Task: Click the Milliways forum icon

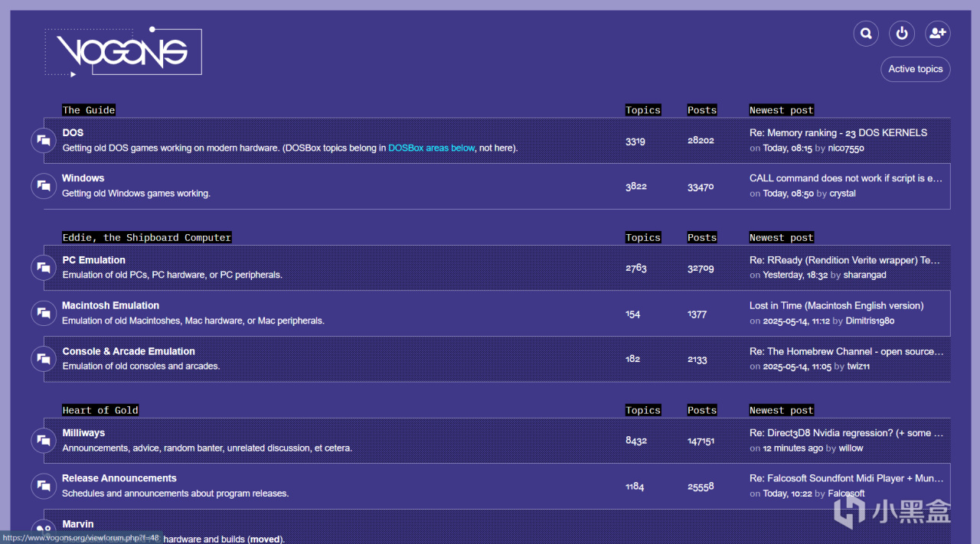Action: coord(44,441)
